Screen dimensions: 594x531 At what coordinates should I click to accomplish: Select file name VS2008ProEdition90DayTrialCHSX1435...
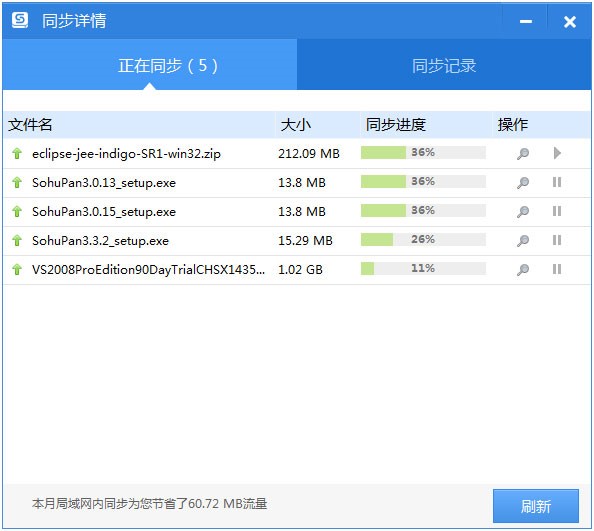(148, 269)
